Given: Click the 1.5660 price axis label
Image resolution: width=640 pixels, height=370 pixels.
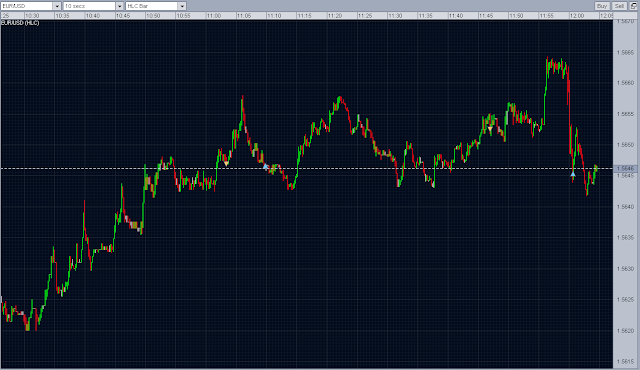Looking at the screenshot, I should pos(626,83).
